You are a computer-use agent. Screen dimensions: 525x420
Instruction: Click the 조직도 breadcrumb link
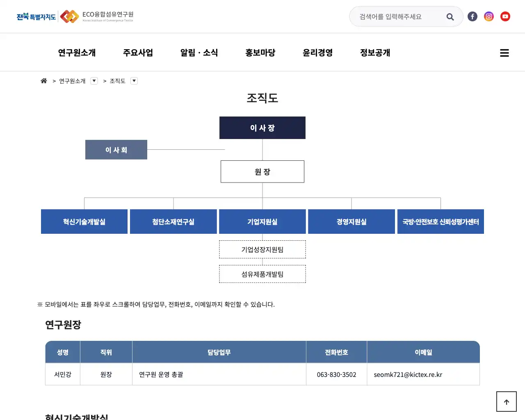click(x=117, y=81)
